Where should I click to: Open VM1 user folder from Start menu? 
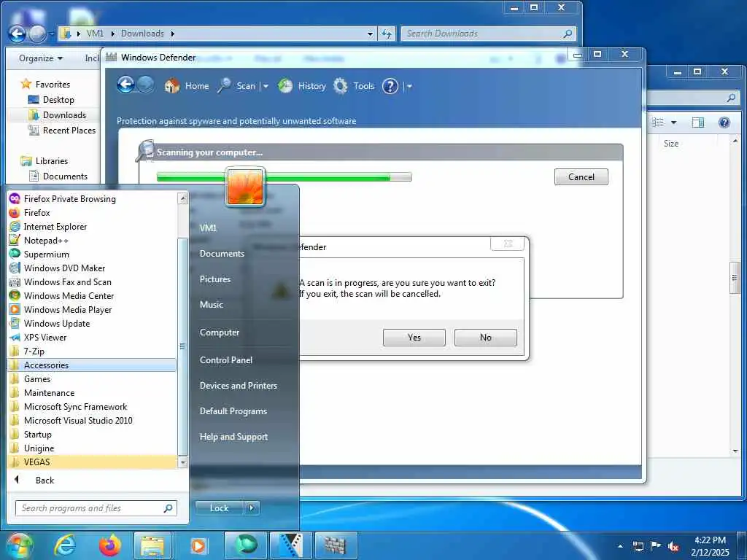coord(208,227)
